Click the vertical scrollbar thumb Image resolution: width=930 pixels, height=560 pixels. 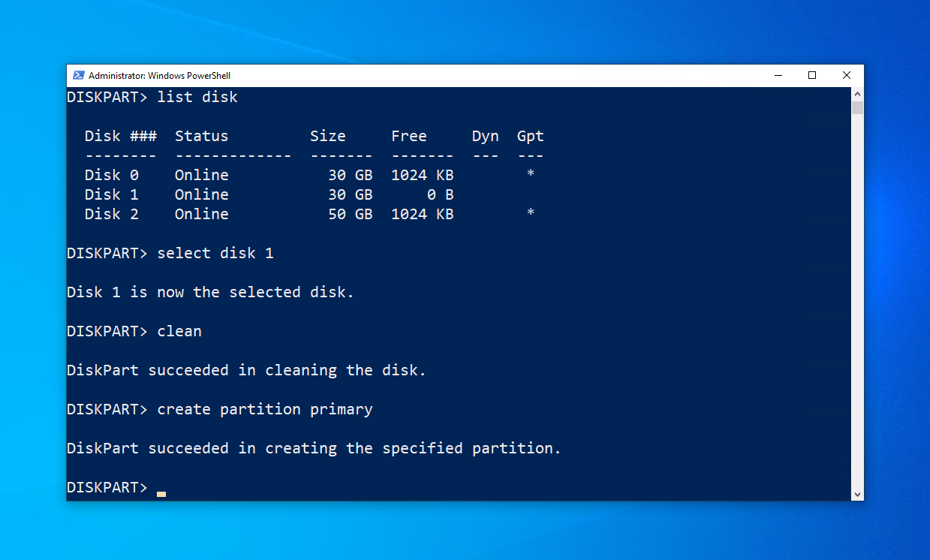click(857, 107)
